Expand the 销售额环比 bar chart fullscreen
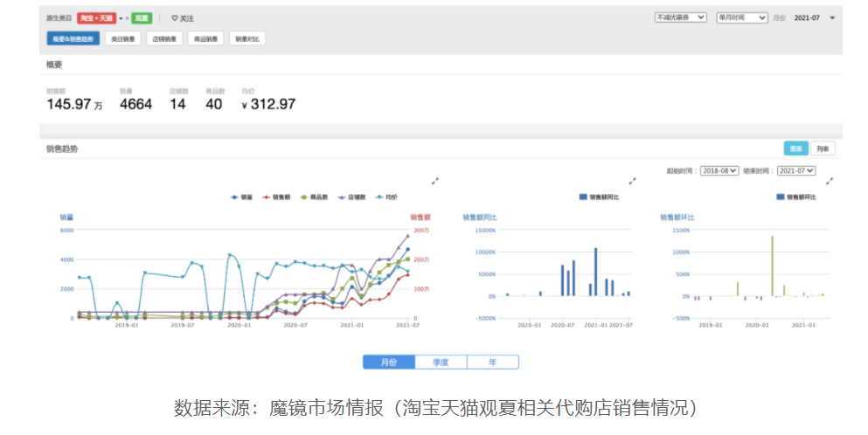The height and width of the screenshot is (435, 868). [x=830, y=181]
